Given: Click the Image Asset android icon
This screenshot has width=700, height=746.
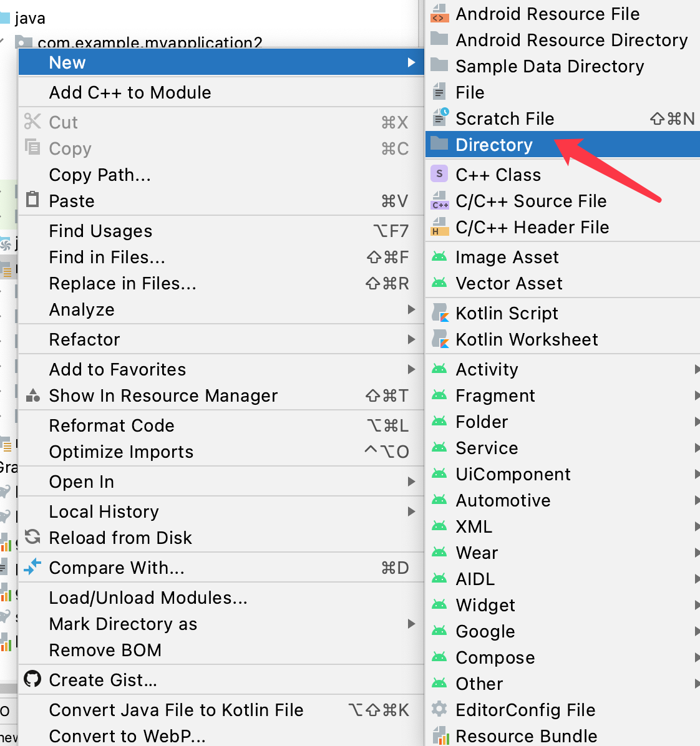Looking at the screenshot, I should point(439,258).
